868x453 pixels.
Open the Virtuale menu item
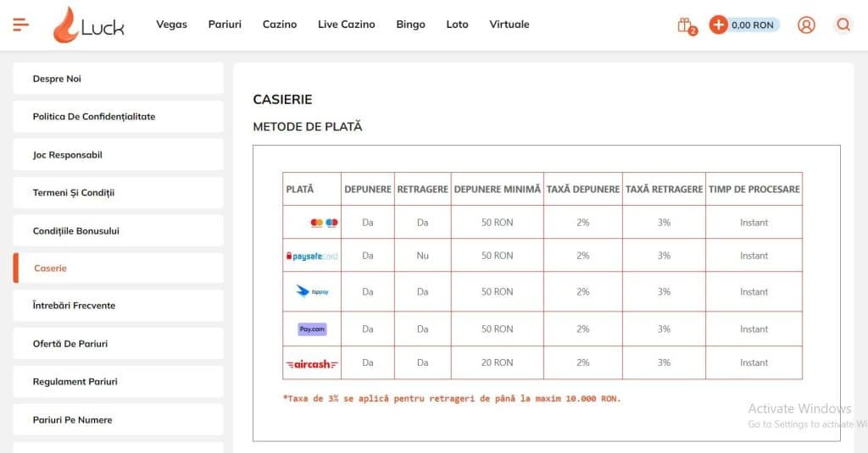coord(509,25)
